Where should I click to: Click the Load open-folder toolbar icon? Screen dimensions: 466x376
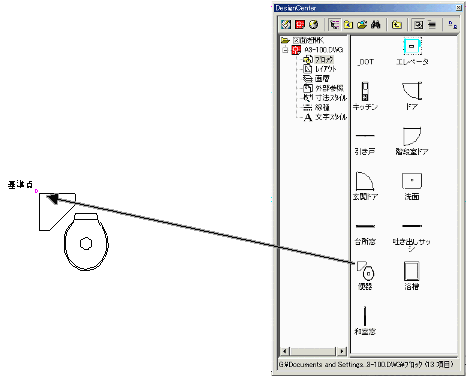[362, 24]
